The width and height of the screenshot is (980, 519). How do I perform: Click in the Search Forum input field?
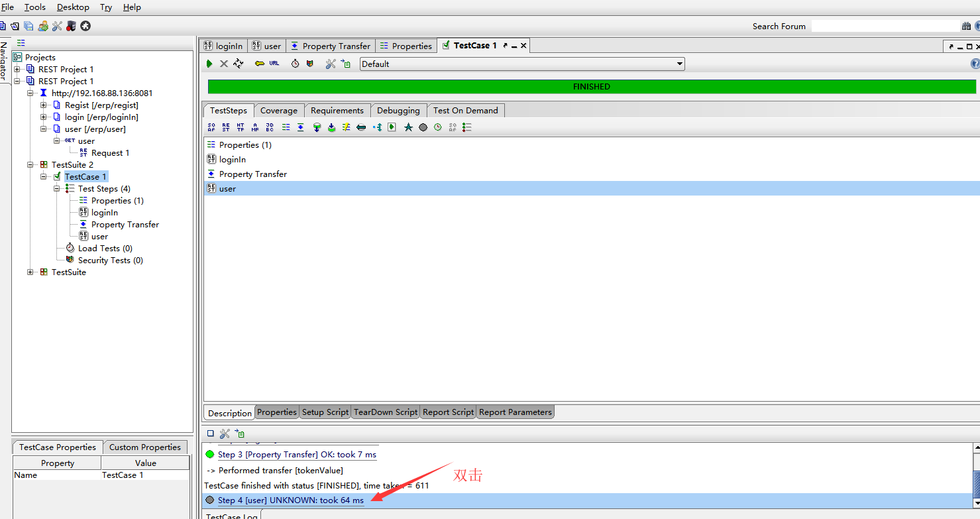(x=885, y=27)
